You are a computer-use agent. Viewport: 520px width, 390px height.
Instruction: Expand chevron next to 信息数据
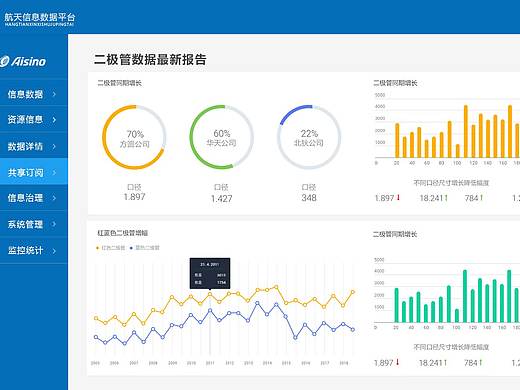(x=54, y=94)
